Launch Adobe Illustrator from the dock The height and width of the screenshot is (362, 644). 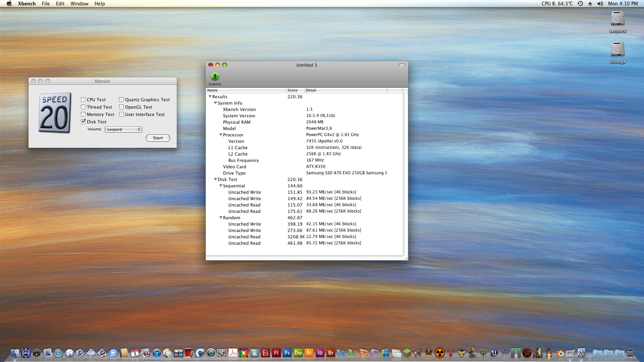pos(309,353)
